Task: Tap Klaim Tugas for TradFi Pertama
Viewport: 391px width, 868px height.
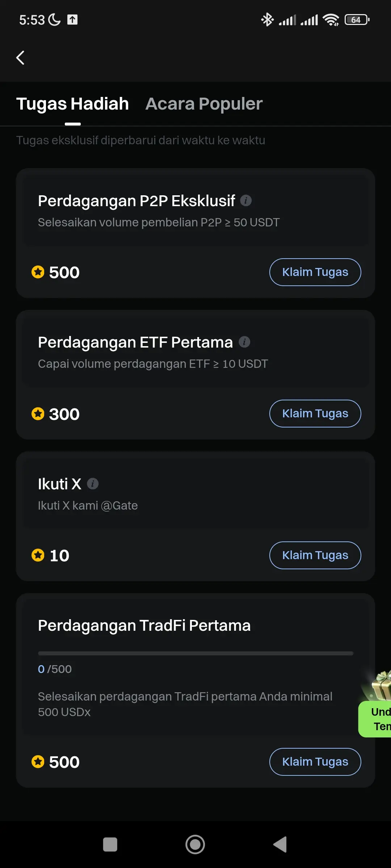Action: pyautogui.click(x=315, y=762)
